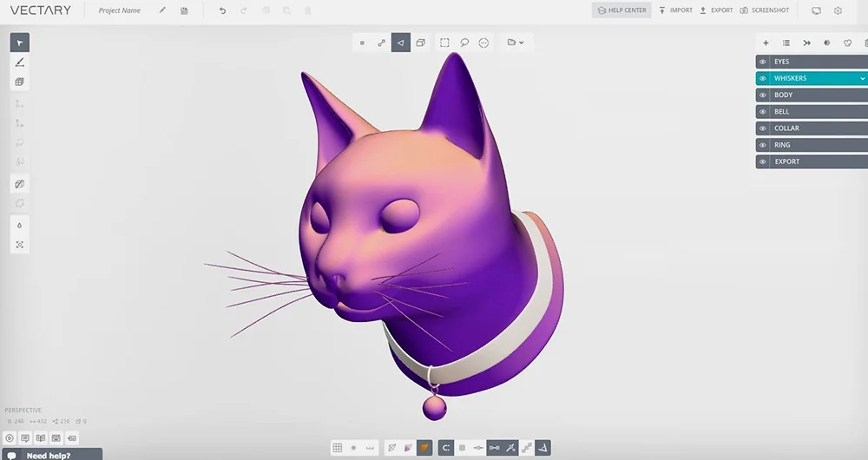Screen dimensions: 868x460
Task: Hide the EYES layer visibility
Action: [763, 62]
